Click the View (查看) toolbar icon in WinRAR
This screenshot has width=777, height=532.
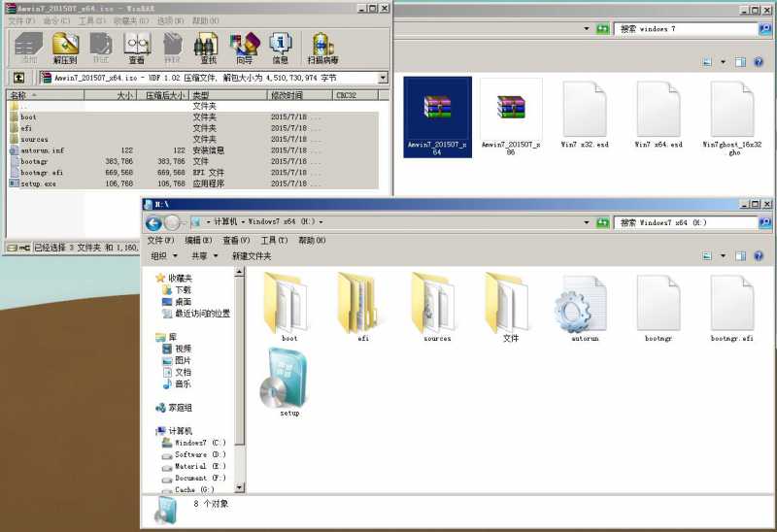point(137,48)
